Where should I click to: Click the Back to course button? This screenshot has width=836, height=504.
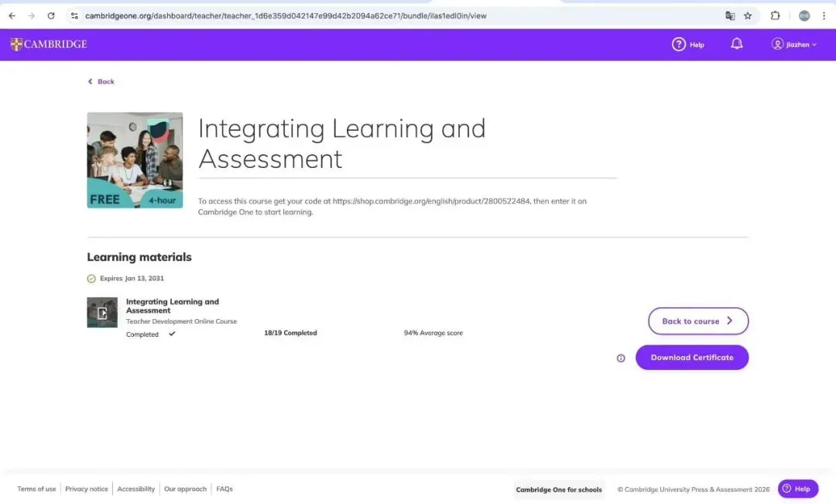(698, 321)
